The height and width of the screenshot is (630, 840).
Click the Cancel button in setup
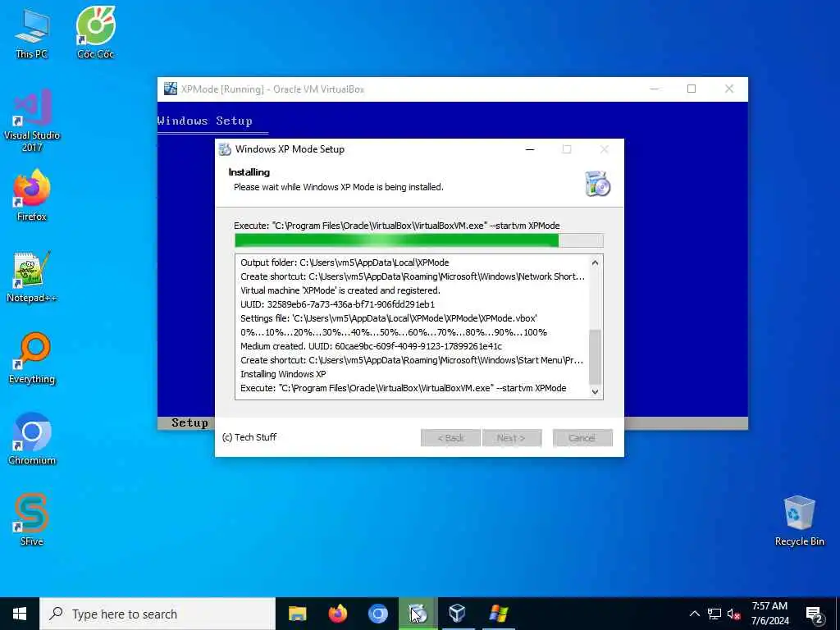pyautogui.click(x=582, y=438)
